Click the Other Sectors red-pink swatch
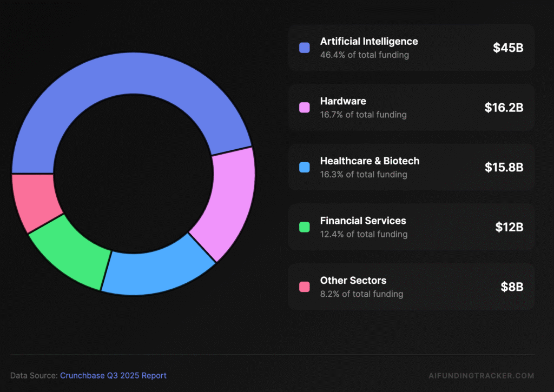 305,287
